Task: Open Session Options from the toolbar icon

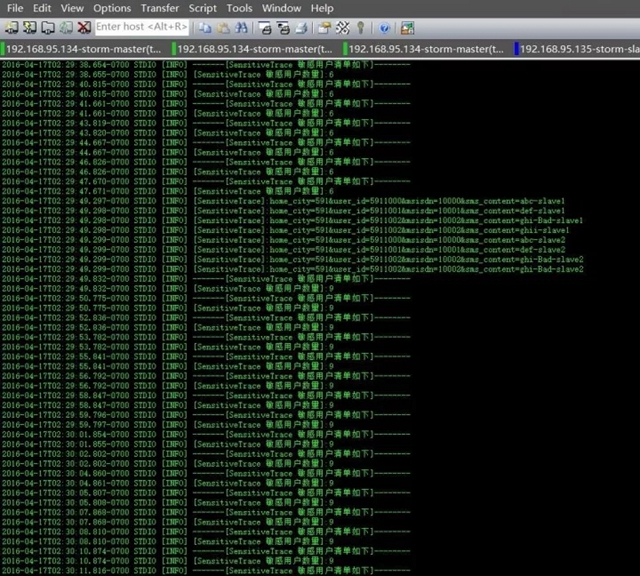Action: (325, 27)
